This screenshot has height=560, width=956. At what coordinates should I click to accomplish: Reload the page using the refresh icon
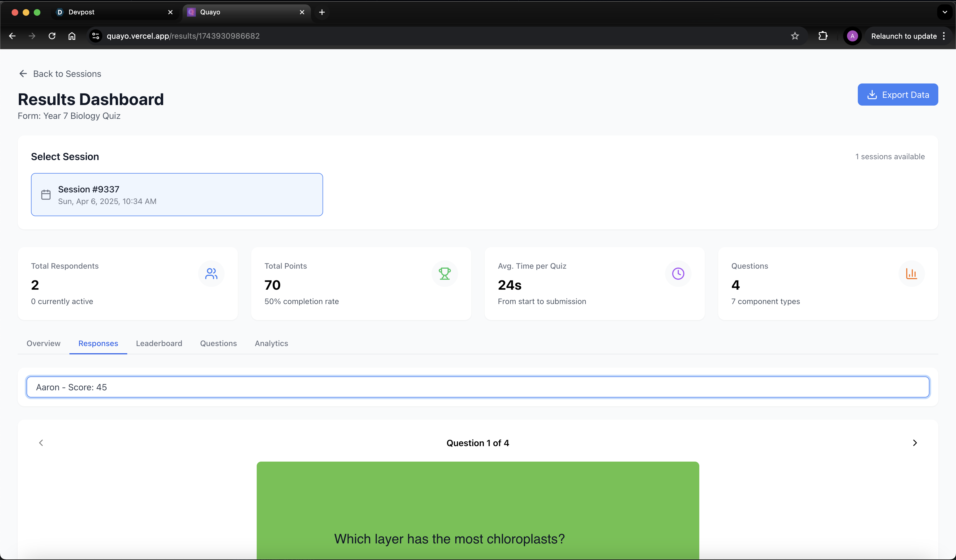52,36
